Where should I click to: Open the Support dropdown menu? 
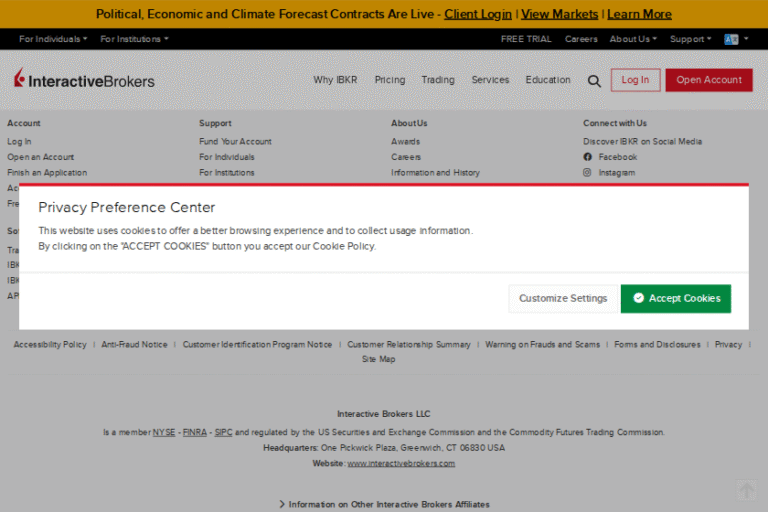click(690, 39)
